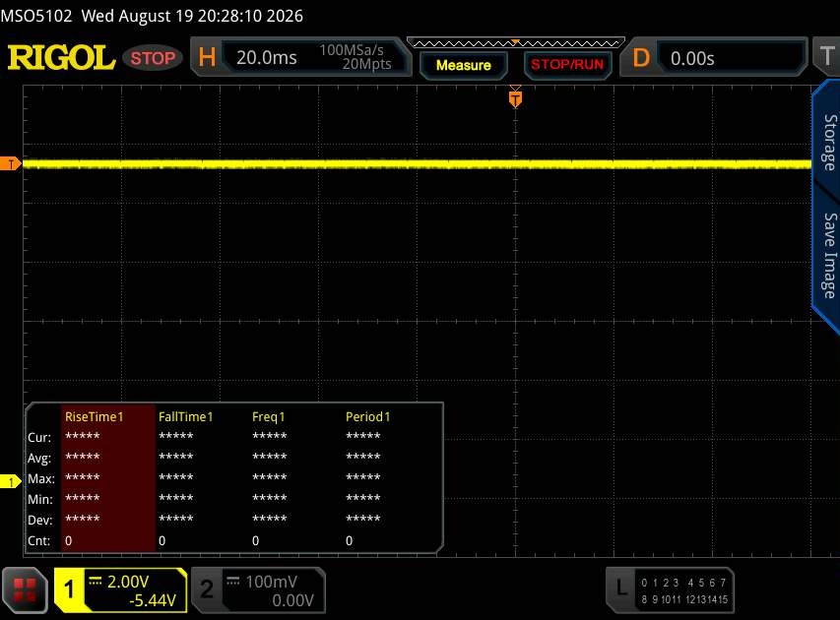Click the Cur: row label
Image resolution: width=840 pixels, height=620 pixels.
tap(39, 437)
